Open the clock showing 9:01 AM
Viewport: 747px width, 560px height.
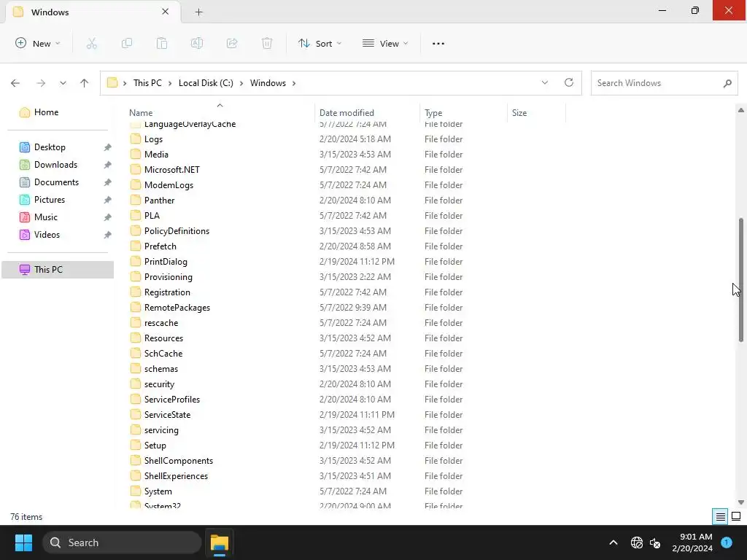point(692,542)
